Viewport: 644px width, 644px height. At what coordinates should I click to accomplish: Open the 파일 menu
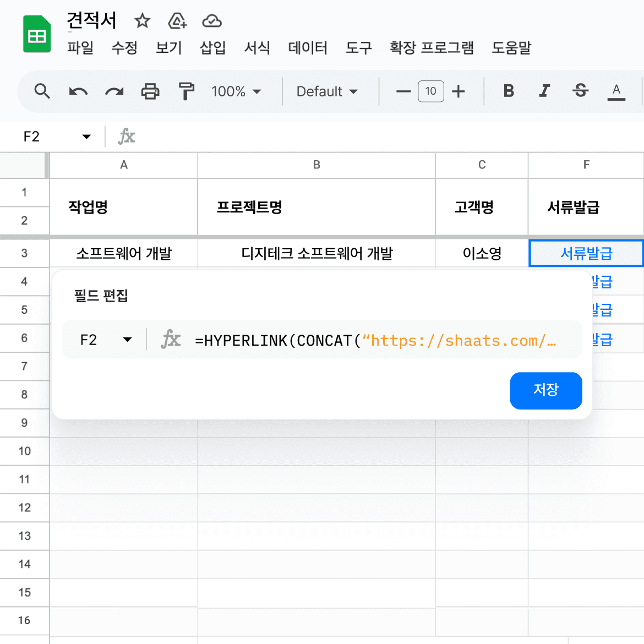point(80,48)
